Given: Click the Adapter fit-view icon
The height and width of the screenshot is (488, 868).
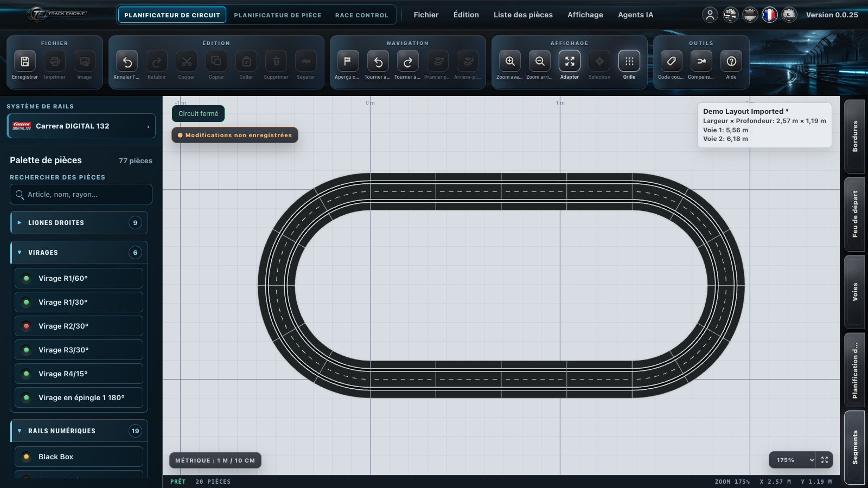Looking at the screenshot, I should 570,61.
